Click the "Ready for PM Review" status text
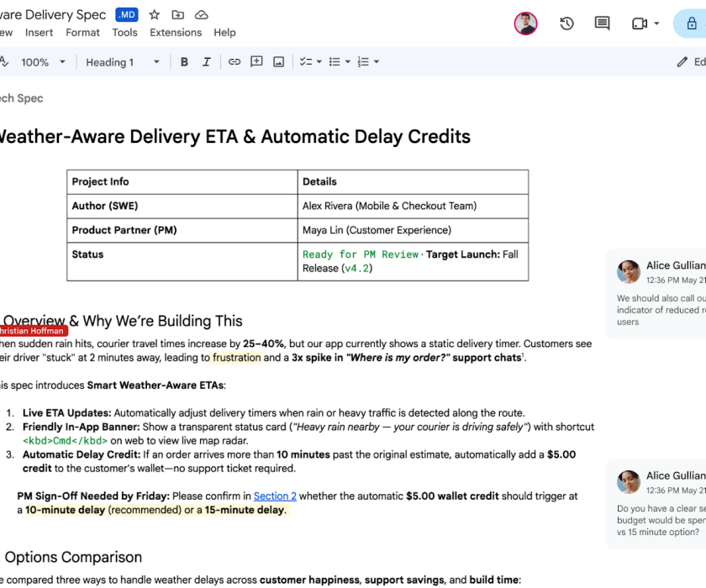Image resolution: width=706 pixels, height=588 pixels. pyautogui.click(x=361, y=255)
